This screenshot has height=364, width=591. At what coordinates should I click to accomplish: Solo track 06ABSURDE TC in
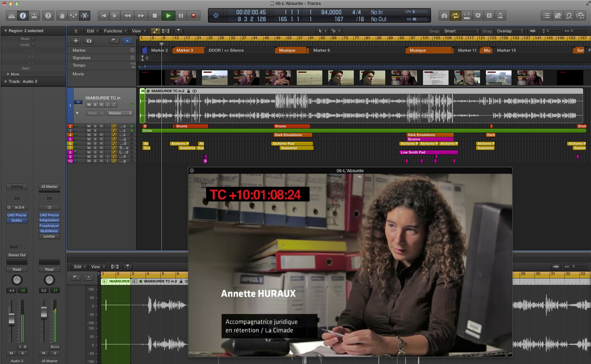[95, 105]
